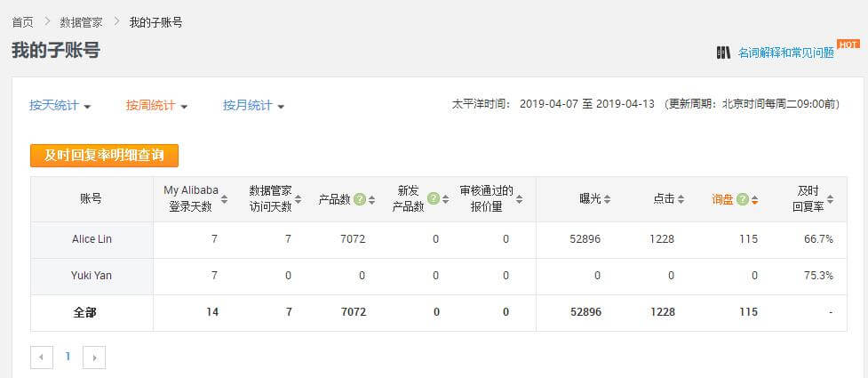Click the help icon next to 新发产品数
The height and width of the screenshot is (378, 868).
pos(433,198)
